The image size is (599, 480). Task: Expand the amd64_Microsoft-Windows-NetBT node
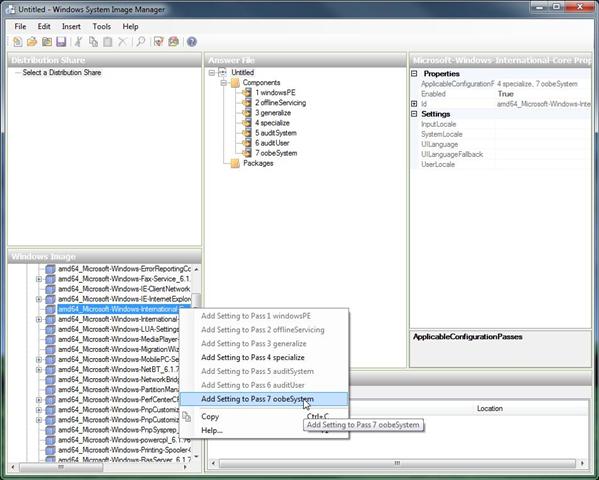point(39,369)
